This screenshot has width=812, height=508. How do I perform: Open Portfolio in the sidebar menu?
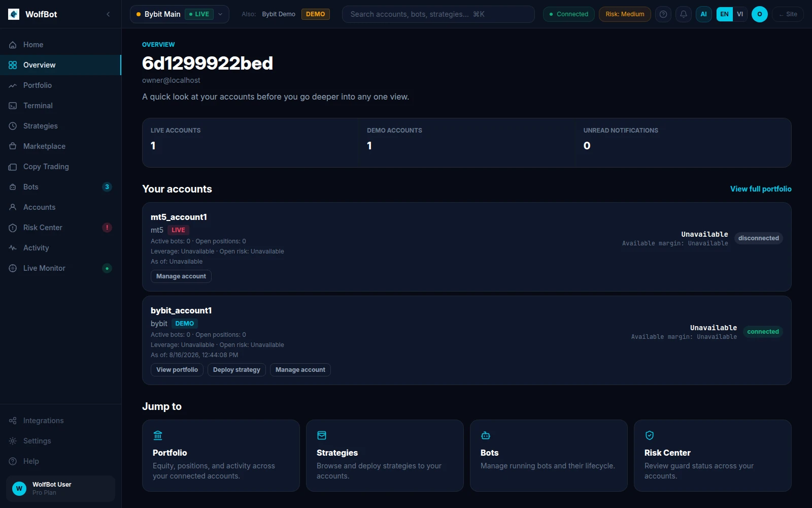click(60, 85)
